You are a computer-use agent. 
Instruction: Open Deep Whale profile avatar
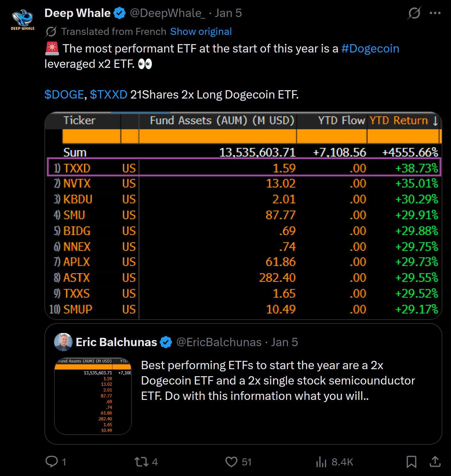pyautogui.click(x=22, y=19)
